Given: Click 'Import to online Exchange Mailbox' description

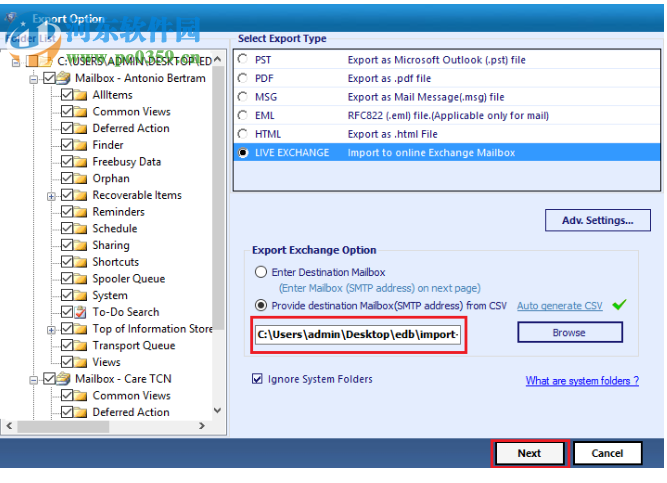Looking at the screenshot, I should tap(431, 152).
